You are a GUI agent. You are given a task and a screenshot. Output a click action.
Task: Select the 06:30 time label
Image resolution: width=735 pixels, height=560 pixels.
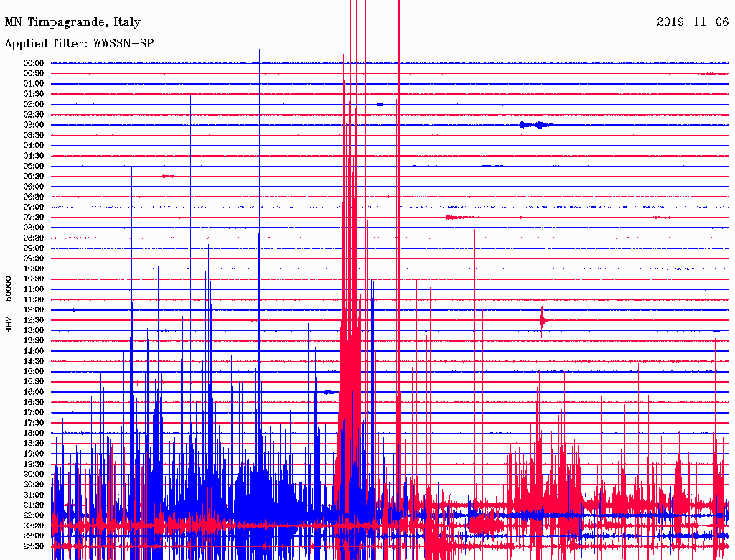(x=34, y=197)
